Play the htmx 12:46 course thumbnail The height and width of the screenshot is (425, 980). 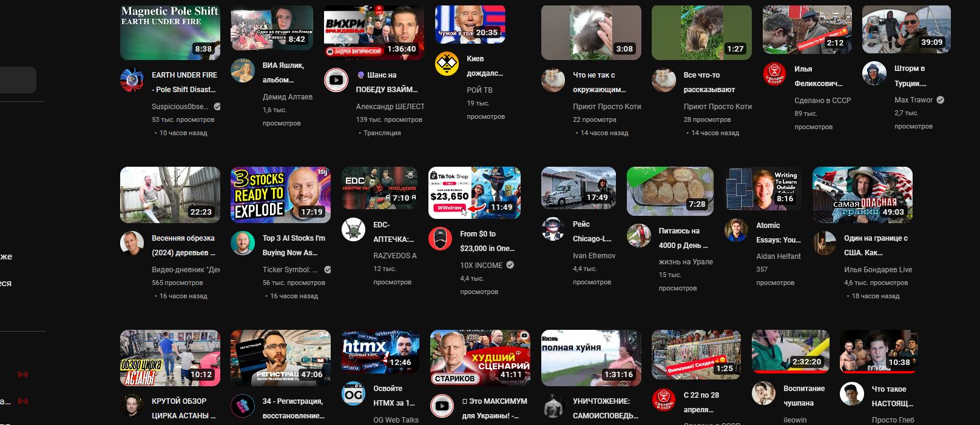380,352
